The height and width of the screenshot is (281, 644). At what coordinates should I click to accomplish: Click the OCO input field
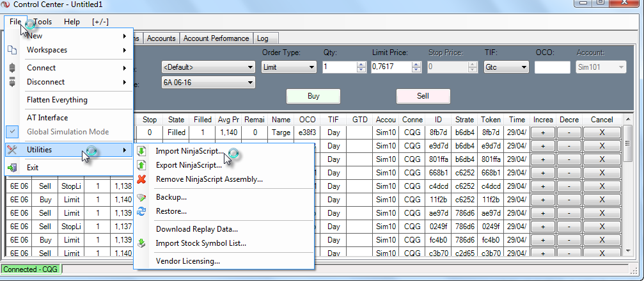pos(552,67)
